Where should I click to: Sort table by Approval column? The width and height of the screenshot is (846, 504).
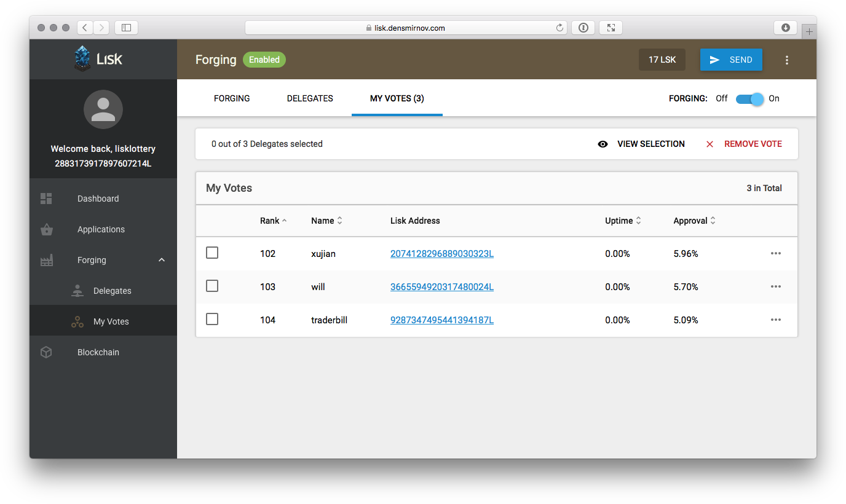(695, 221)
